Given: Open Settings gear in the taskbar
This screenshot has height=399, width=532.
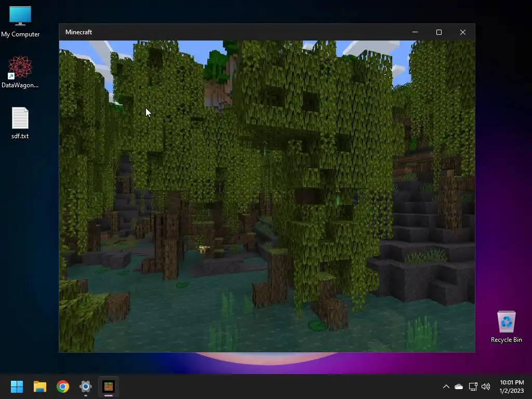Looking at the screenshot, I should click(86, 387).
